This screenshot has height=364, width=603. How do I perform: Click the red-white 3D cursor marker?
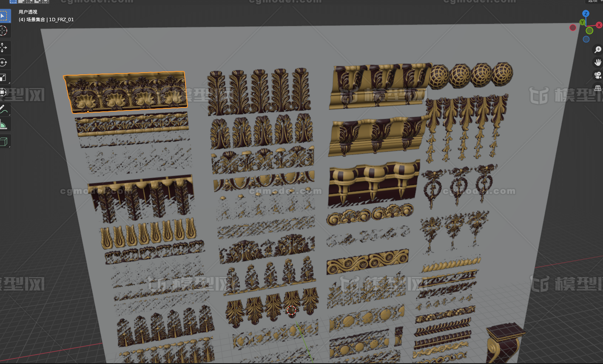point(291,310)
